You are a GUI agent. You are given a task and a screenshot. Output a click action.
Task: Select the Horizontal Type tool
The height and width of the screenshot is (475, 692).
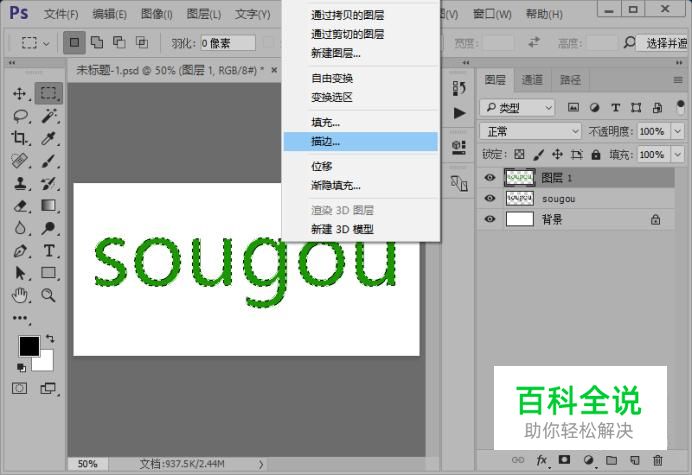point(49,251)
